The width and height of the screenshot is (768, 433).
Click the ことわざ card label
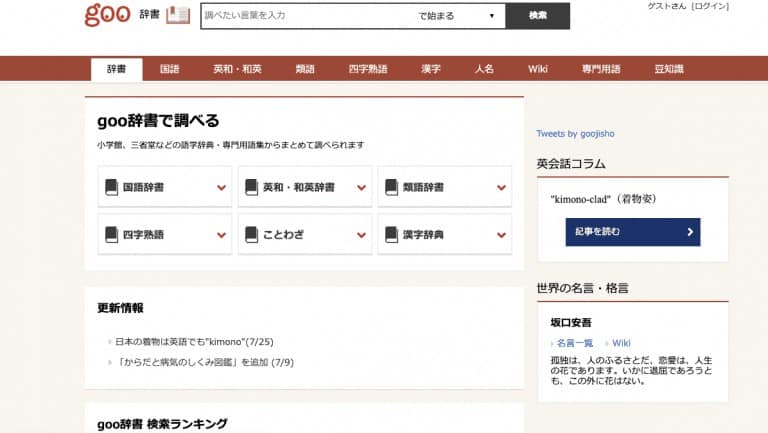pos(283,235)
